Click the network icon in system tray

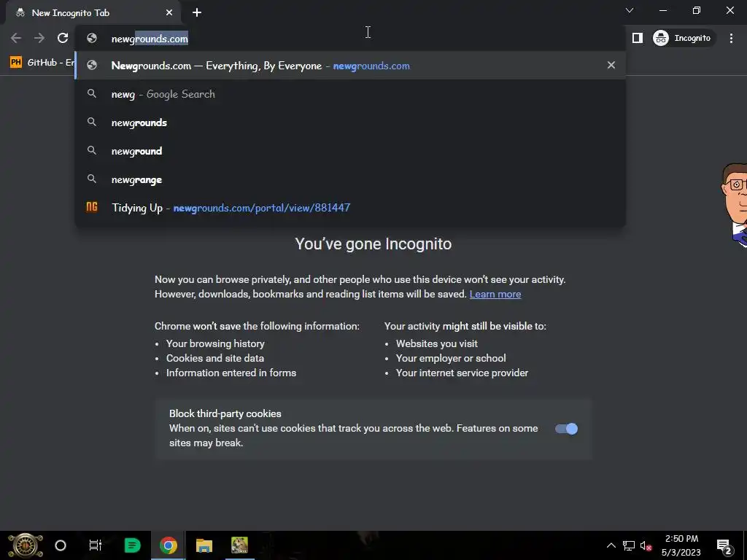(x=628, y=545)
